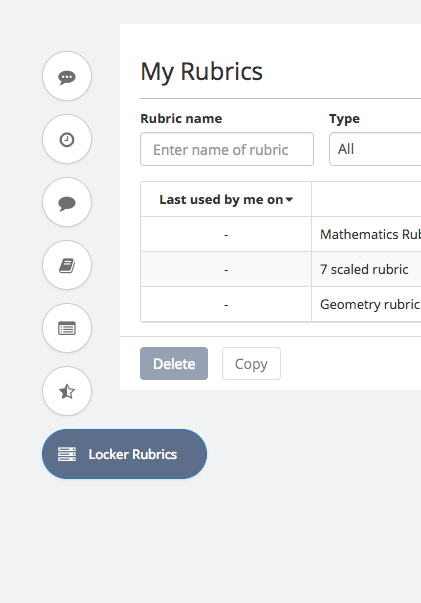
Task: Open the chat bubble with dots sidebar icon
Action: [x=67, y=76]
